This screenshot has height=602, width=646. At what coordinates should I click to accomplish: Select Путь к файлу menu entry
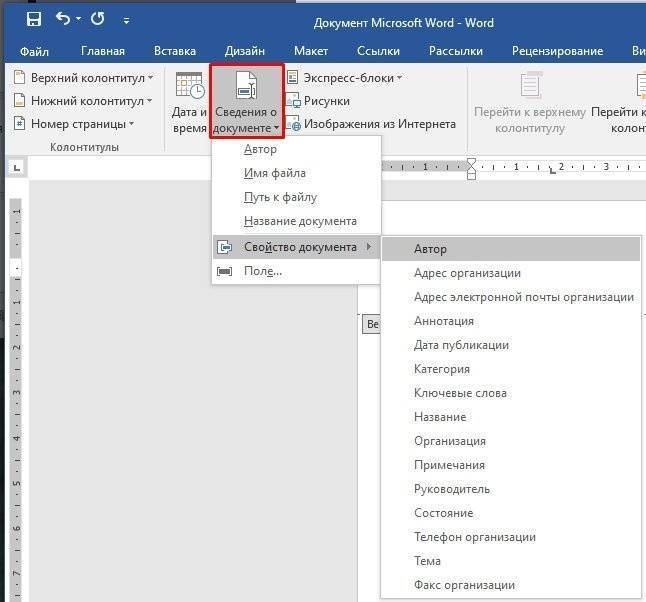[280, 197]
